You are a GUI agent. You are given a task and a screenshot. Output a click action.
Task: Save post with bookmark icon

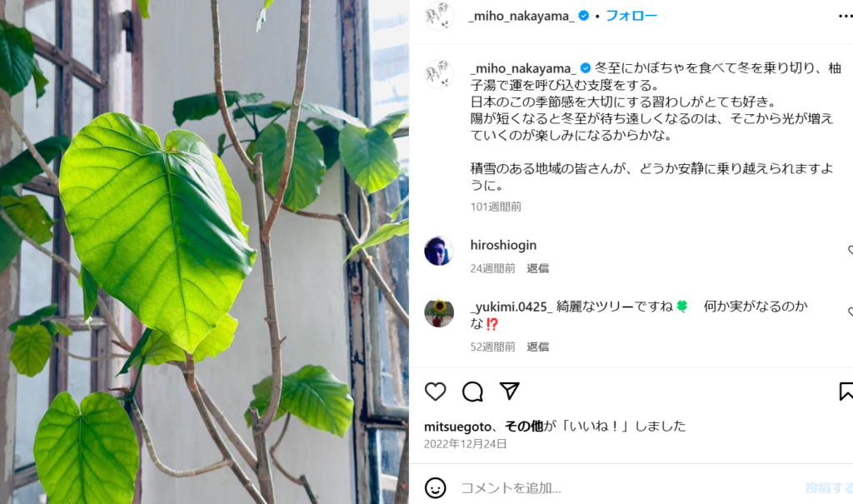point(846,392)
